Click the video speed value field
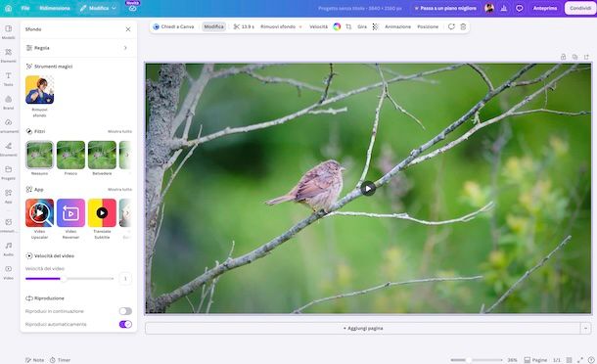The height and width of the screenshot is (364, 597). pyautogui.click(x=125, y=279)
